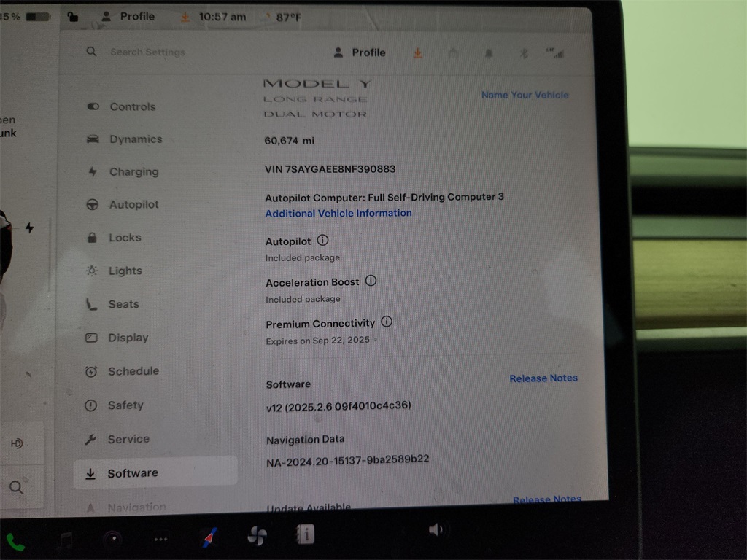Tap the orange download icon in settings header
Screen dimensions: 747x560
click(418, 53)
